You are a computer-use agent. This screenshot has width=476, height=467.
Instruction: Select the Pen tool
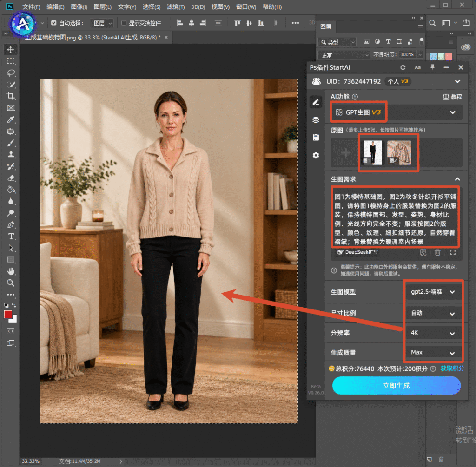pyautogui.click(x=11, y=225)
